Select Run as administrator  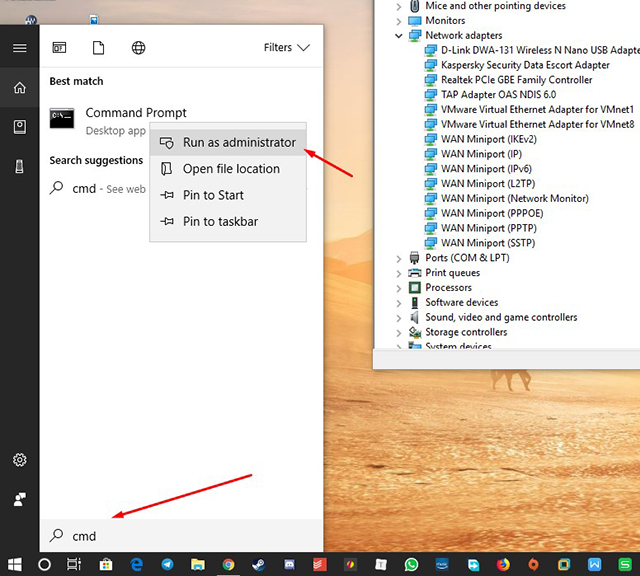pyautogui.click(x=238, y=143)
